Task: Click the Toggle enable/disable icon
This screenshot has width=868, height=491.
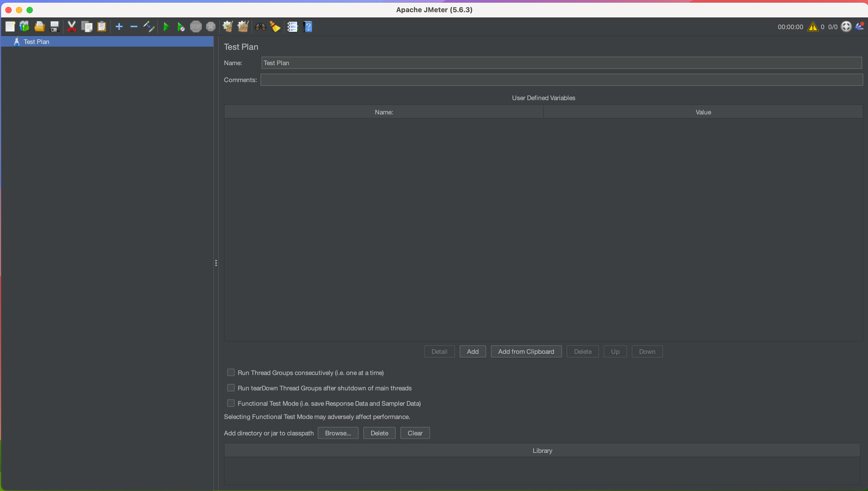Action: (149, 27)
